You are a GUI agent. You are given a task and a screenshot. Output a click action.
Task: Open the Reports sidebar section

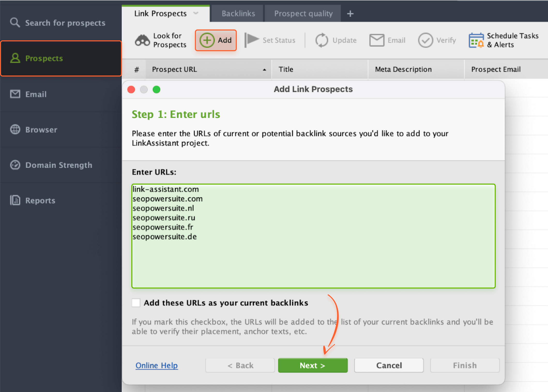(x=61, y=200)
